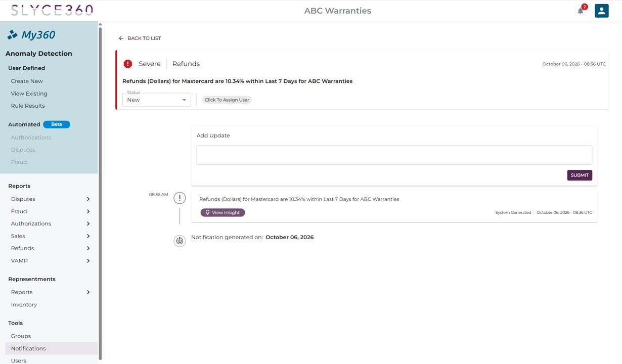Expand the Fraud reports chevron

pos(88,211)
